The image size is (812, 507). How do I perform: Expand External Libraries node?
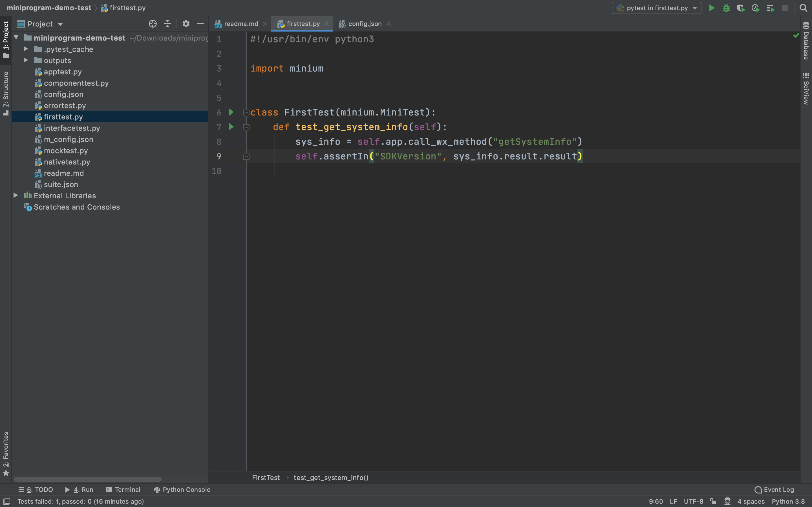16,195
